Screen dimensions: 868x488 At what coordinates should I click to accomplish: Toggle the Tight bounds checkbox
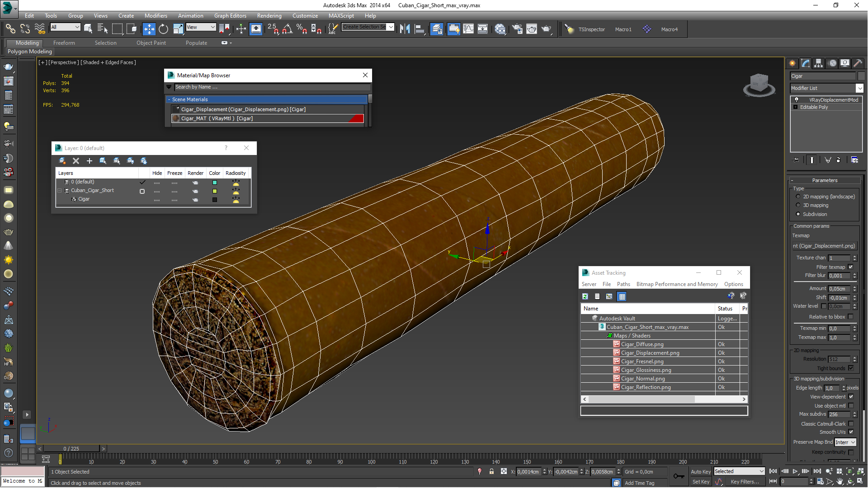(x=851, y=368)
